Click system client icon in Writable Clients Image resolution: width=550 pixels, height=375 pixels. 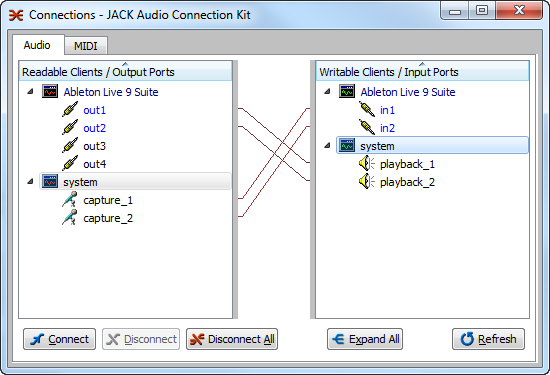347,145
